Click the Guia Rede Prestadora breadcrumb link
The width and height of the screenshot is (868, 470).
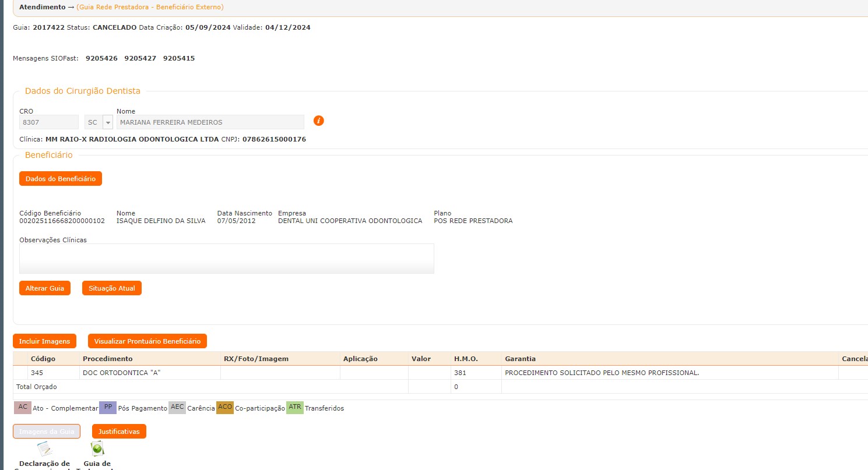pos(150,7)
